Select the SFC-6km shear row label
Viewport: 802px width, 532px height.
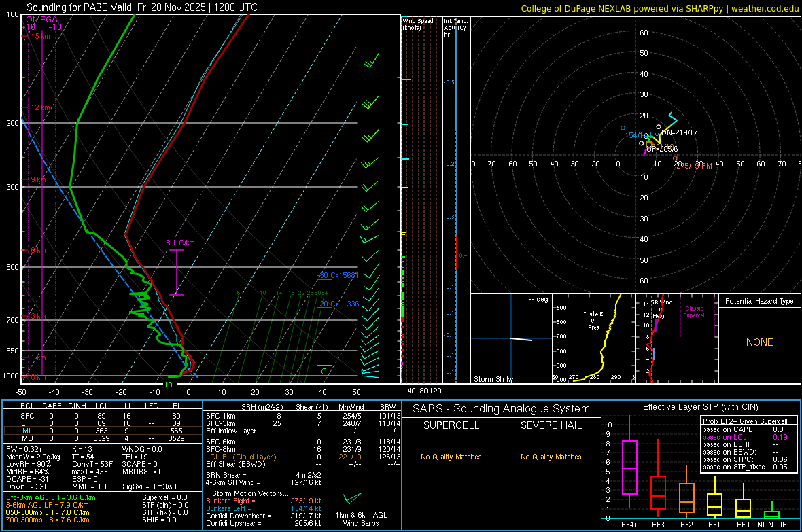click(221, 442)
